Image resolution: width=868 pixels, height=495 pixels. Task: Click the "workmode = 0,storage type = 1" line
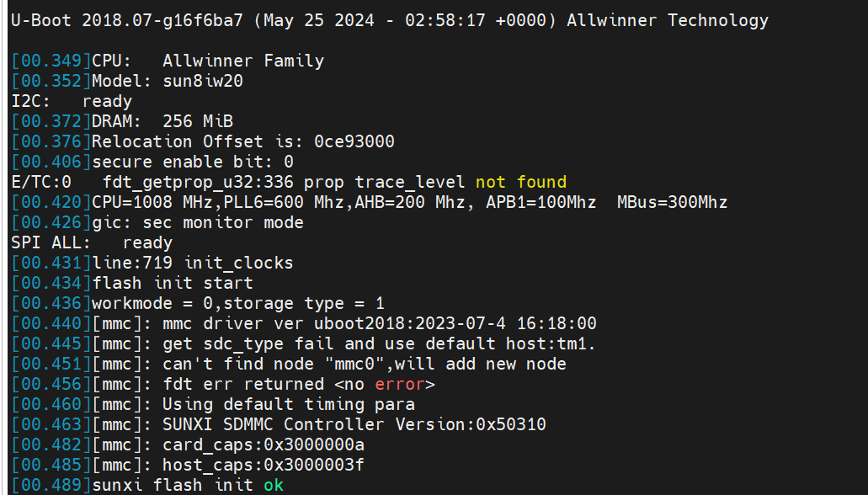237,303
